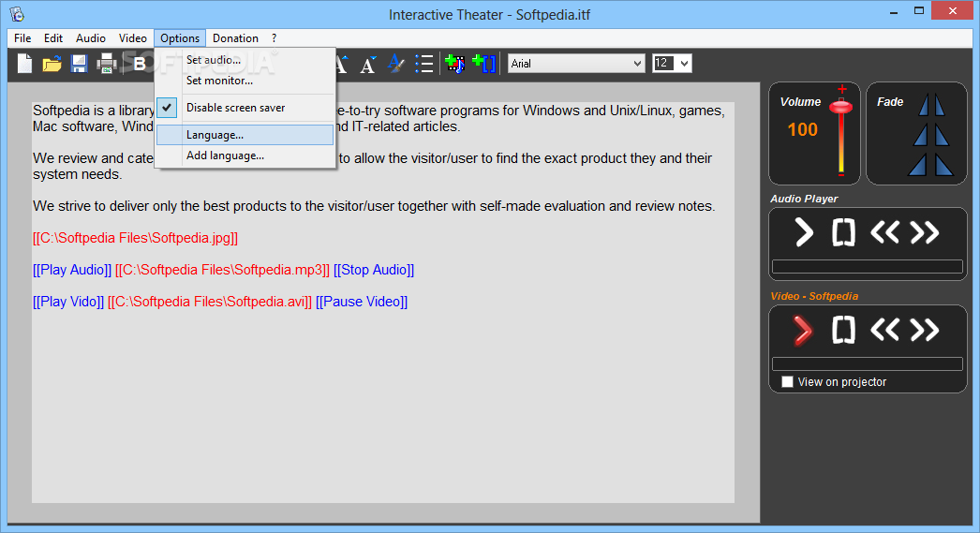Image resolution: width=980 pixels, height=533 pixels.
Task: Enable the View on projector checkbox
Action: (x=788, y=382)
